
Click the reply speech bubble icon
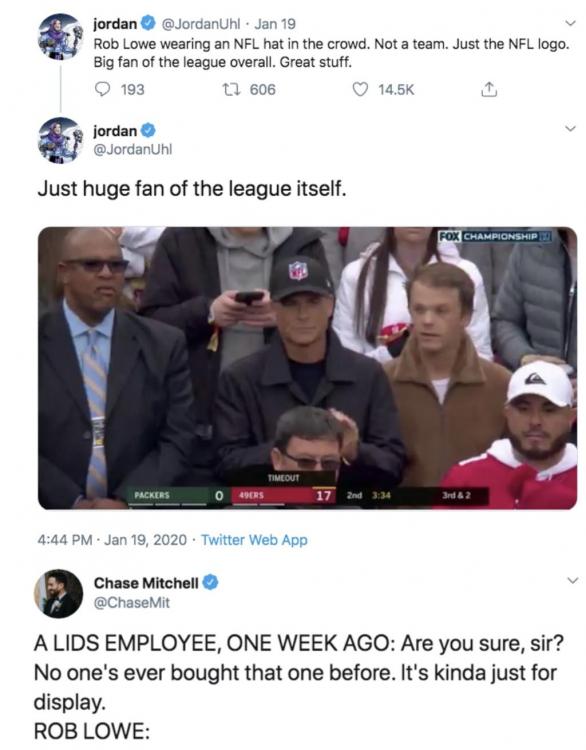(x=102, y=89)
